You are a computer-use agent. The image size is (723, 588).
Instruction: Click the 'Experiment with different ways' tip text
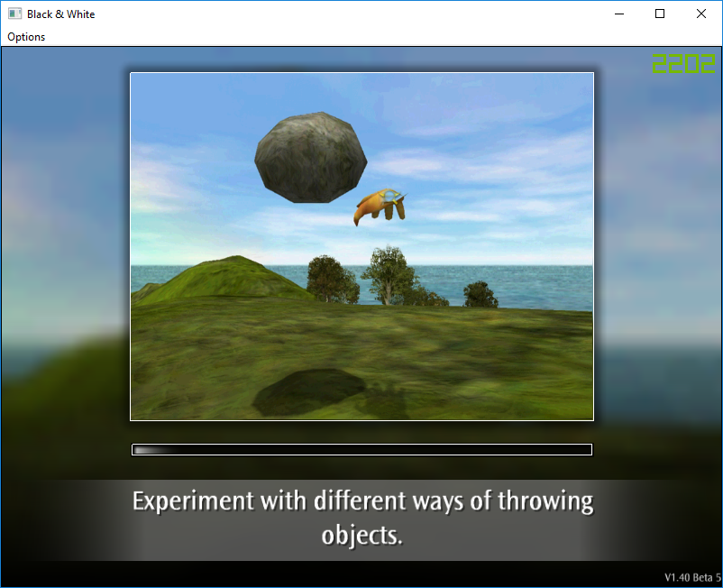362,519
